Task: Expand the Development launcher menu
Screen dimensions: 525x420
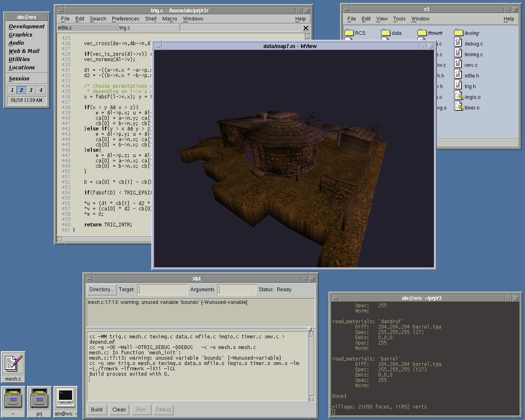Action: click(27, 26)
